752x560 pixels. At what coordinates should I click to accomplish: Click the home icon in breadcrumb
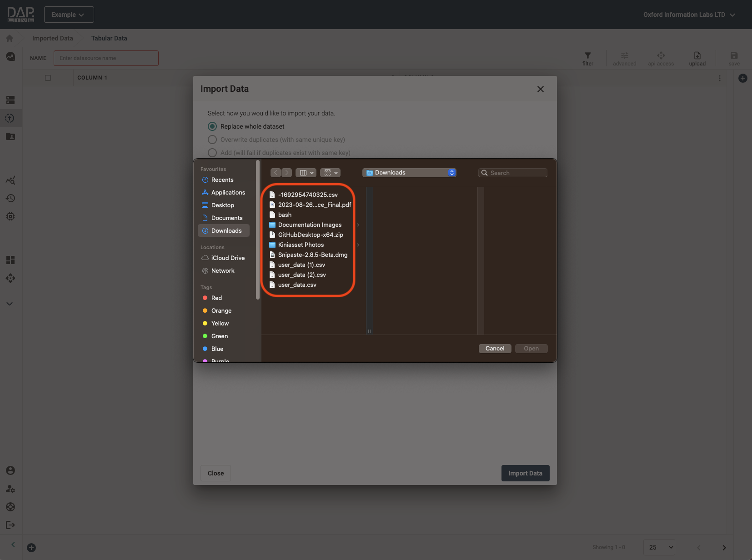coord(10,39)
